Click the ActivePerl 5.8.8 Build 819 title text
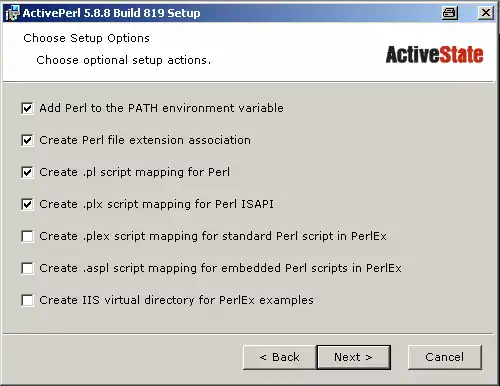This screenshot has width=500, height=386. 111,13
